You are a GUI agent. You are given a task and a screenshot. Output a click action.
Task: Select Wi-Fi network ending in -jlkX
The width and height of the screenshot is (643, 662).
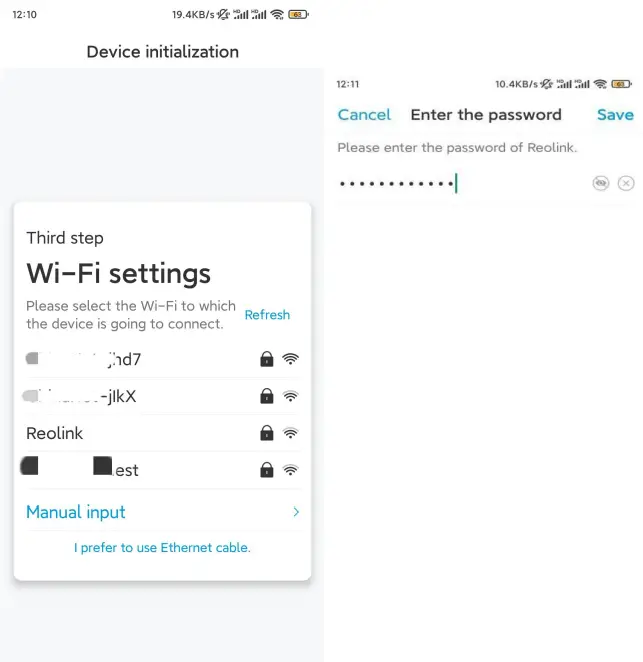point(163,396)
